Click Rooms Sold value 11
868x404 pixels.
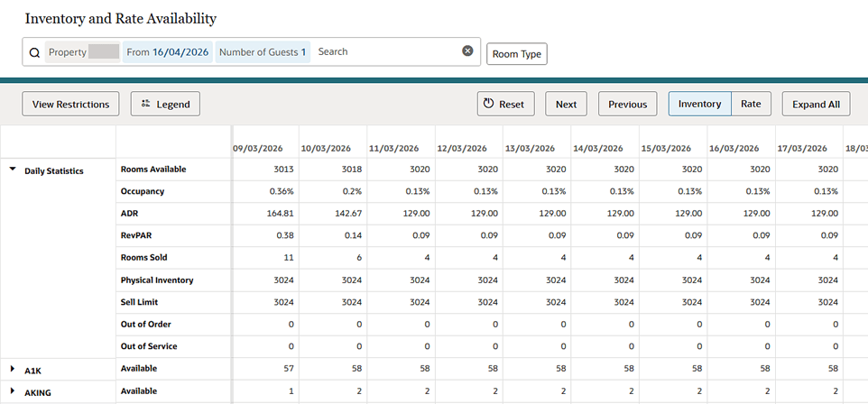290,258
